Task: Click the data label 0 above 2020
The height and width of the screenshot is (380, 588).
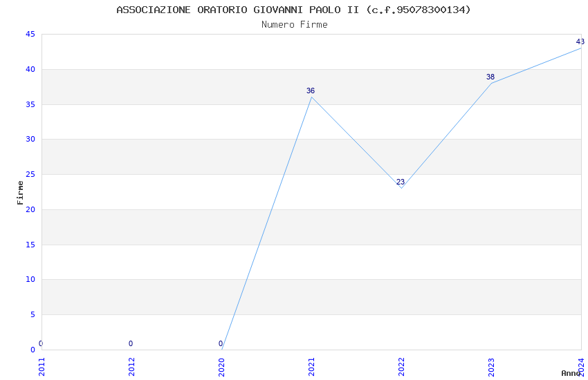Action: coord(221,343)
